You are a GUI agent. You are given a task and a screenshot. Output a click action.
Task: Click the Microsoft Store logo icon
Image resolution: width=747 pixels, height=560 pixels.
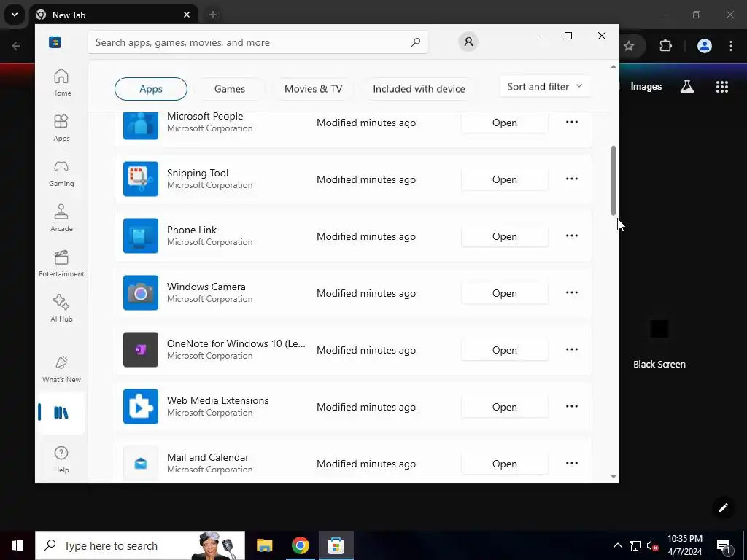(x=55, y=42)
